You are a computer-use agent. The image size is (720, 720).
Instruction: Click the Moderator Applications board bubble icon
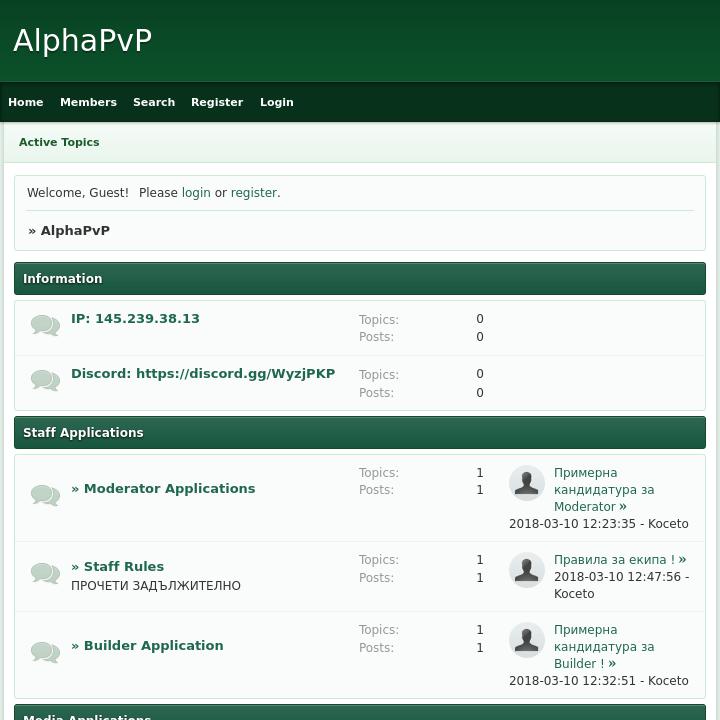(45, 495)
